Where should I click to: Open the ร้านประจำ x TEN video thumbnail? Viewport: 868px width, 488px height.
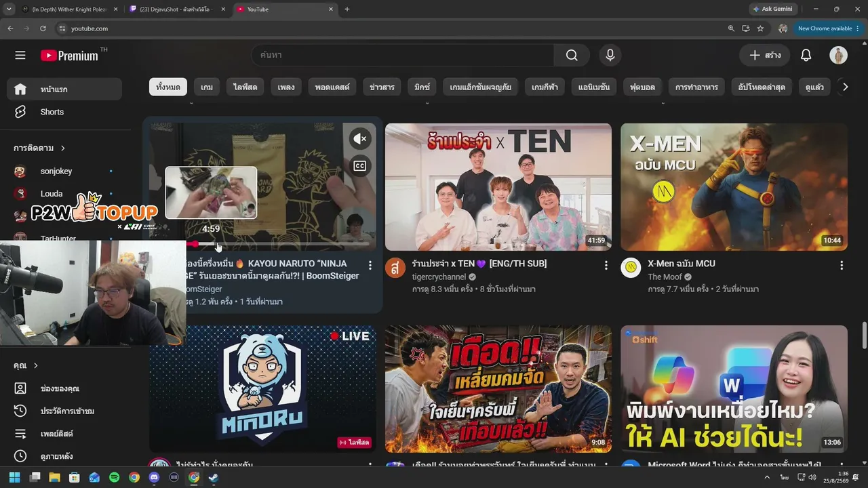tap(498, 187)
